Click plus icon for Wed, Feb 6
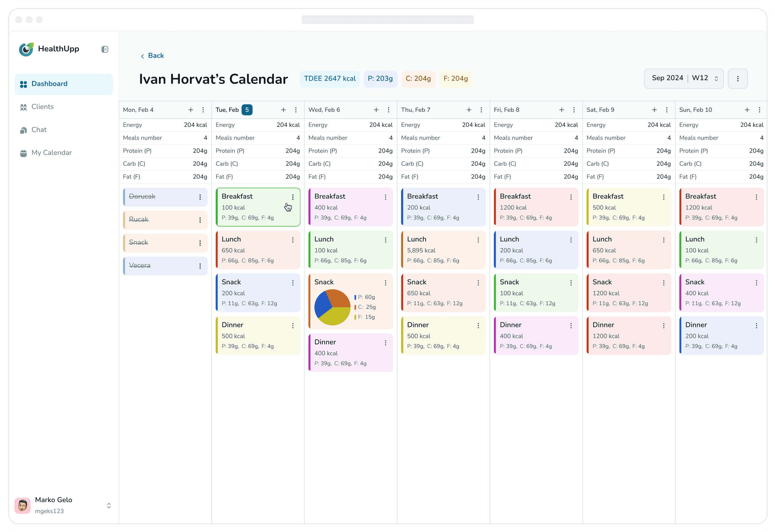 click(376, 110)
